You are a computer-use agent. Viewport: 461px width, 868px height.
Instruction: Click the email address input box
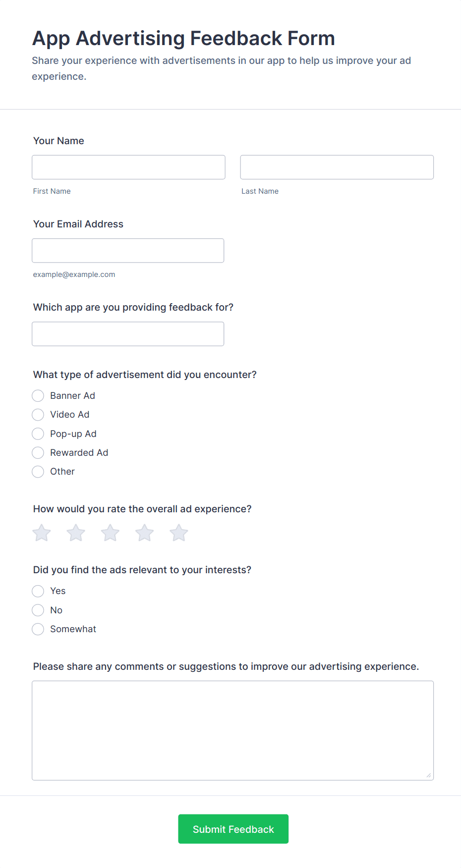point(128,250)
